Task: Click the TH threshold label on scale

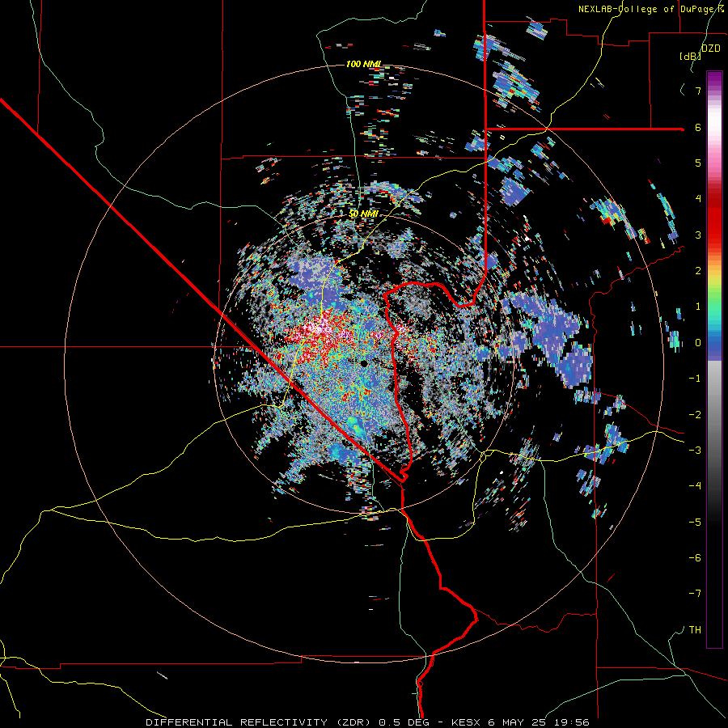Action: 695,630
